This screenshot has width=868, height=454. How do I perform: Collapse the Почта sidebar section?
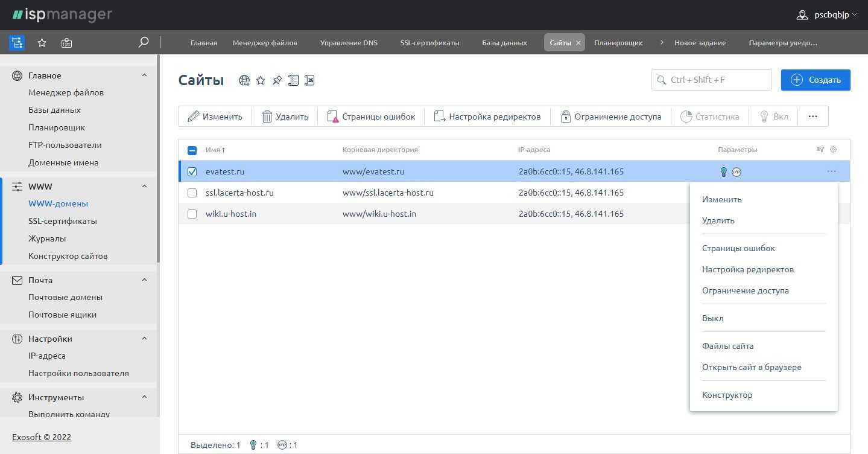click(144, 280)
